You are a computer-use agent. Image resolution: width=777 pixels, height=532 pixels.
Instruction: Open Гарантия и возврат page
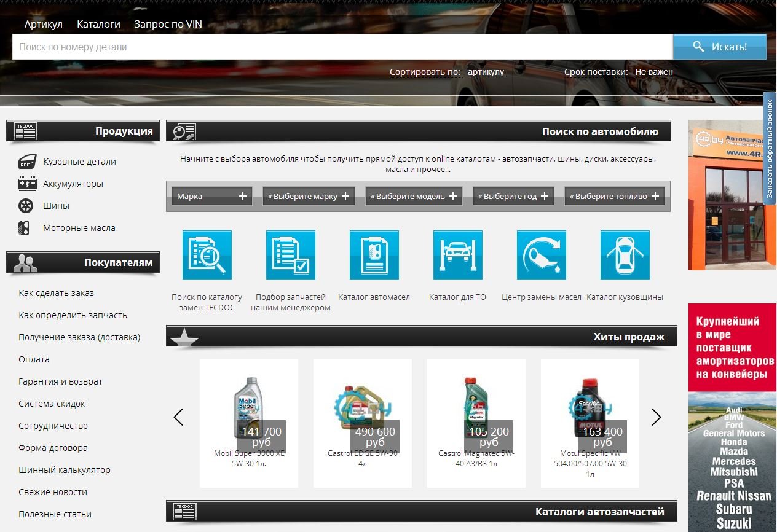[x=61, y=381]
